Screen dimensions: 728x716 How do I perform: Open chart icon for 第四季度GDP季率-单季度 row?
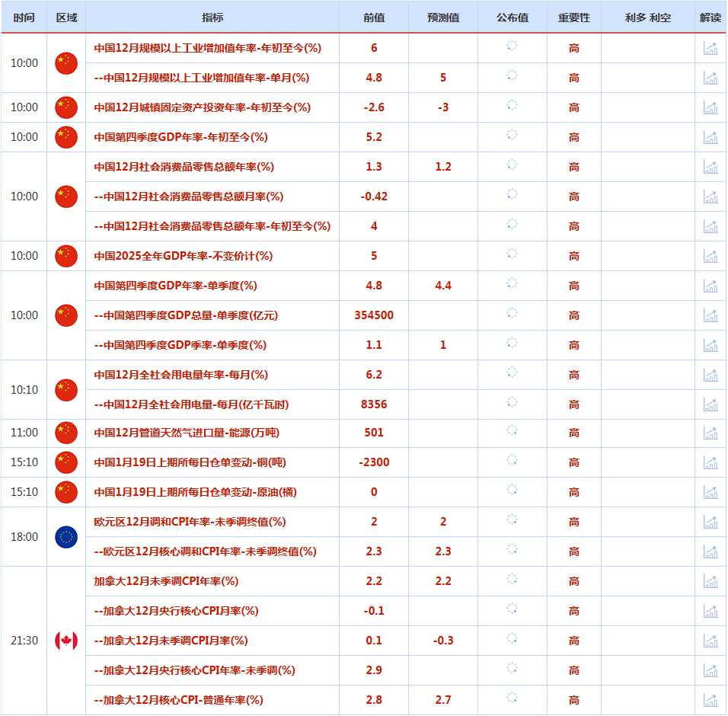point(710,346)
